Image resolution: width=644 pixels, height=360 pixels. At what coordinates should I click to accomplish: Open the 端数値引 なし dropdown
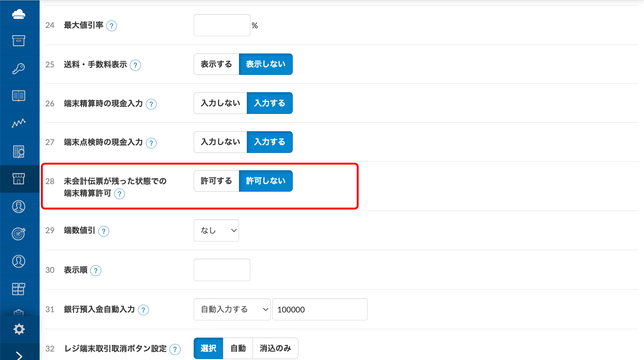pos(216,230)
